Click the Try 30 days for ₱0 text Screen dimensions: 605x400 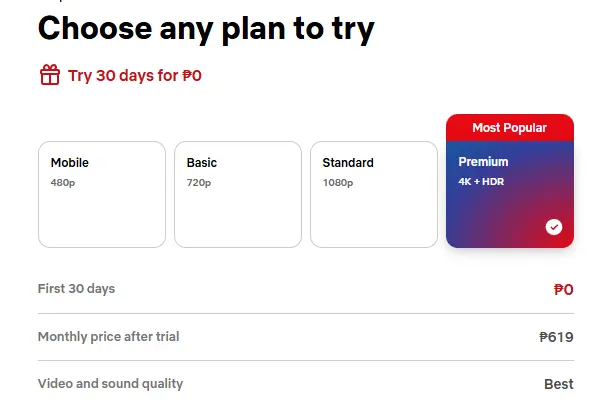(135, 76)
